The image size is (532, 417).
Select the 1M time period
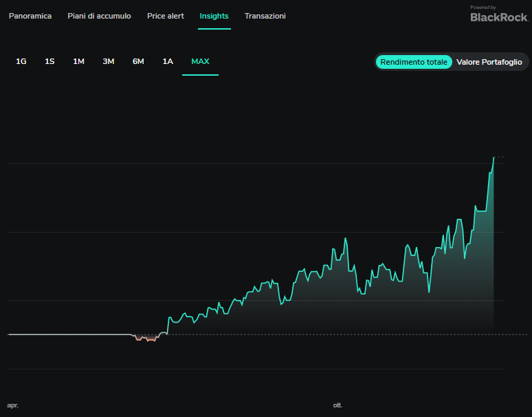pos(79,61)
